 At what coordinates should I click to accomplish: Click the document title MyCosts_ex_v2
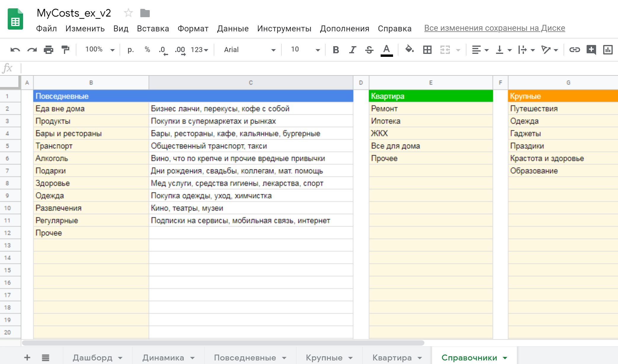pyautogui.click(x=74, y=13)
